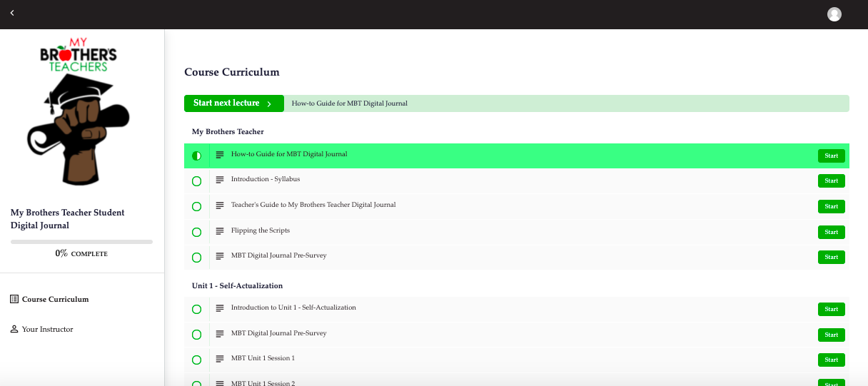Open the user profile avatar
The image size is (868, 386).
834,14
